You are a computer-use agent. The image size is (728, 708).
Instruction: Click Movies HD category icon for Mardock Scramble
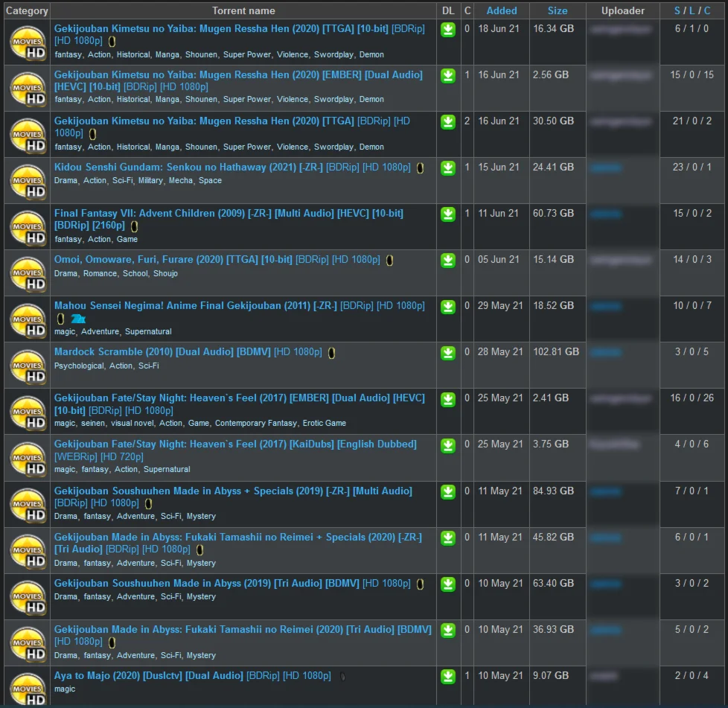pos(28,367)
